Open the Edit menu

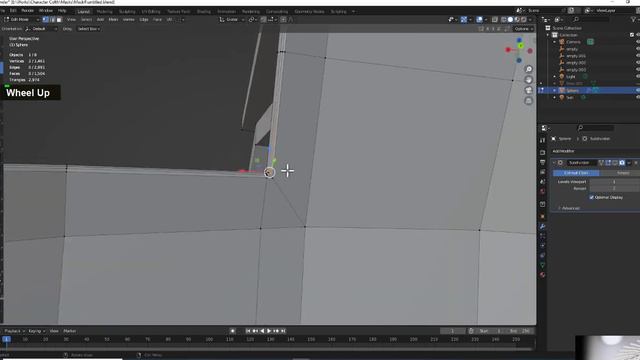[x=13, y=11]
